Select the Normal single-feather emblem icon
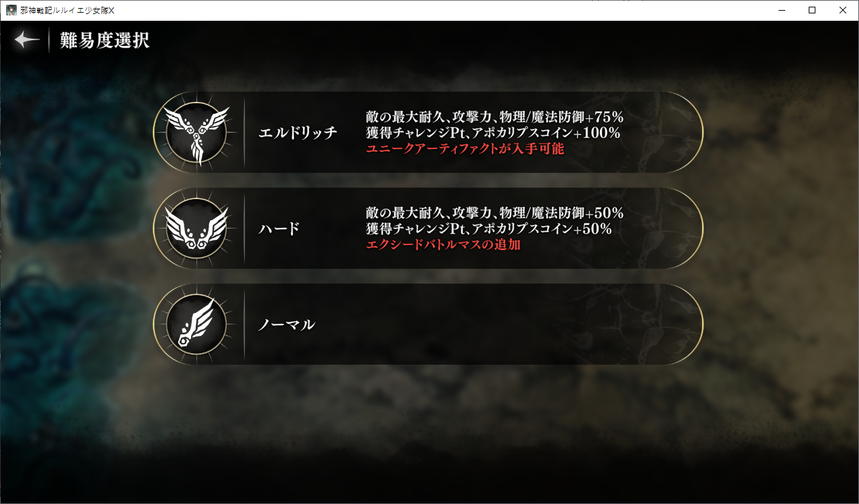The image size is (859, 504). (x=196, y=324)
